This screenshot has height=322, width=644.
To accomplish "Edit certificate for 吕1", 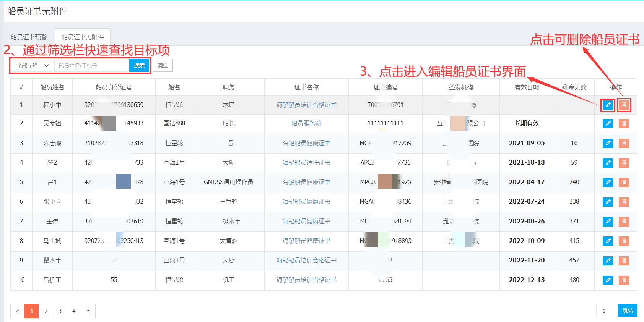I will pyautogui.click(x=608, y=182).
